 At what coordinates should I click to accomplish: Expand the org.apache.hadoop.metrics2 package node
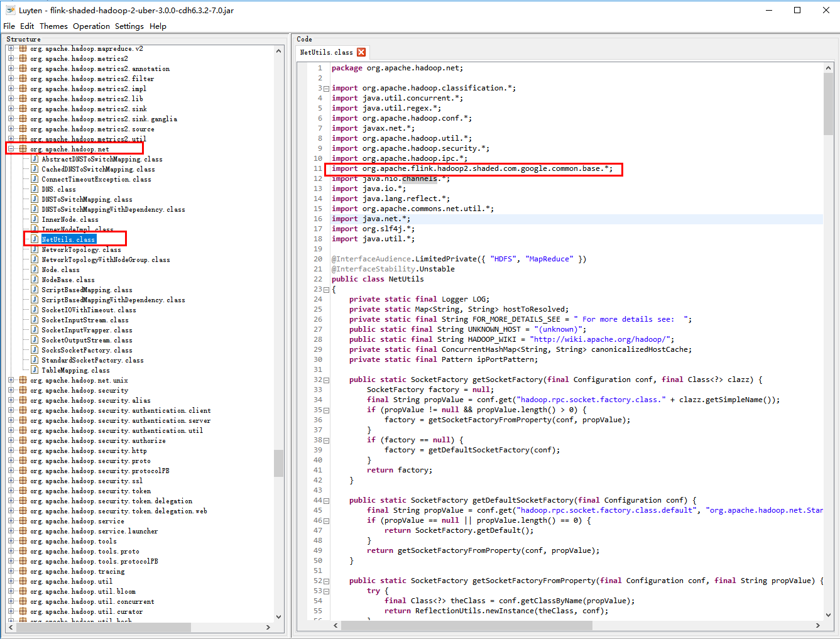[10, 58]
